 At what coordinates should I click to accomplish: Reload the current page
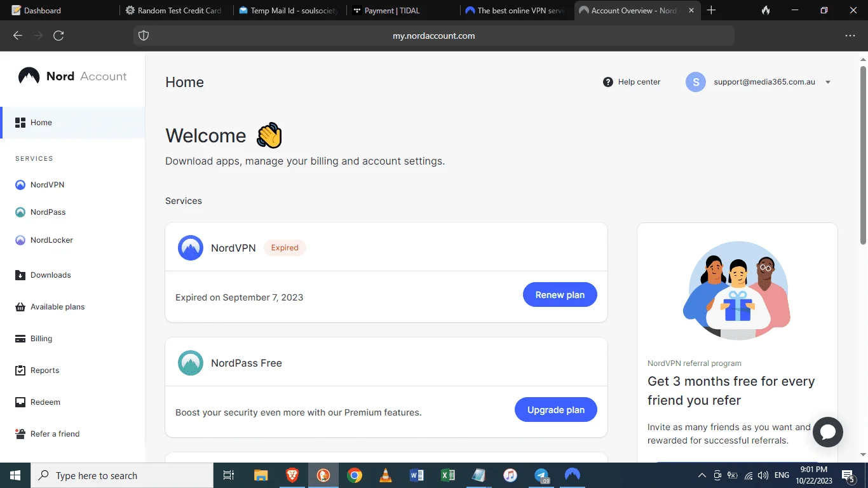click(x=58, y=36)
